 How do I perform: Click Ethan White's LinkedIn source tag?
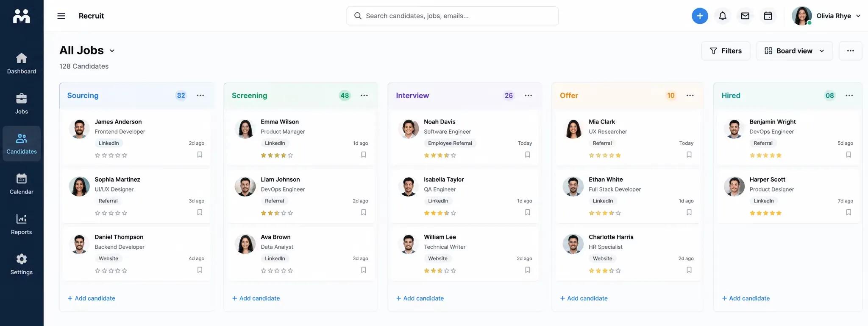click(603, 201)
